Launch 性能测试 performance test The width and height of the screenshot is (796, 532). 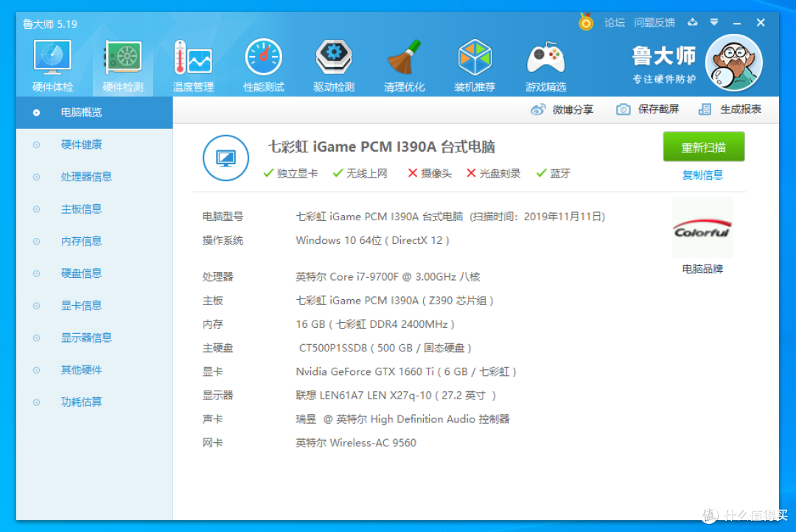click(x=263, y=66)
